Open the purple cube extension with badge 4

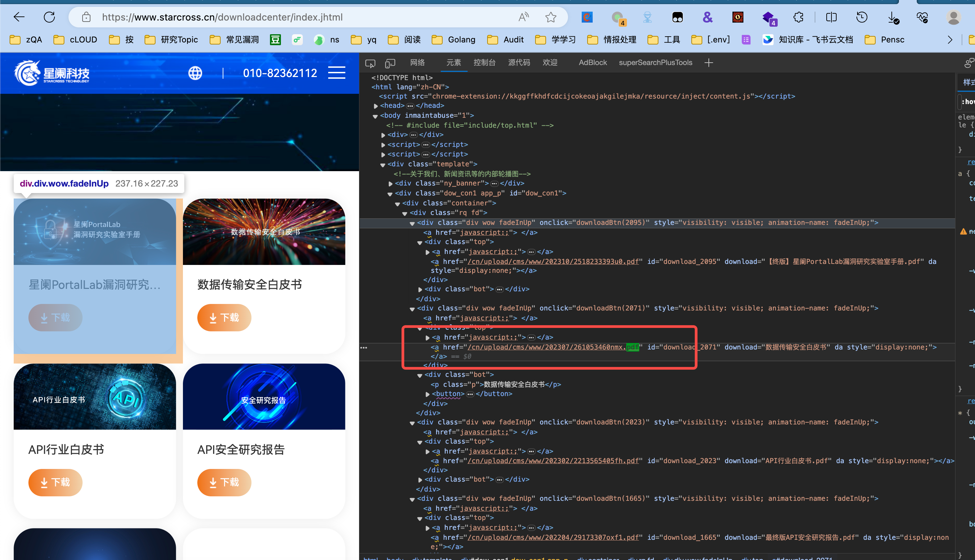point(769,18)
